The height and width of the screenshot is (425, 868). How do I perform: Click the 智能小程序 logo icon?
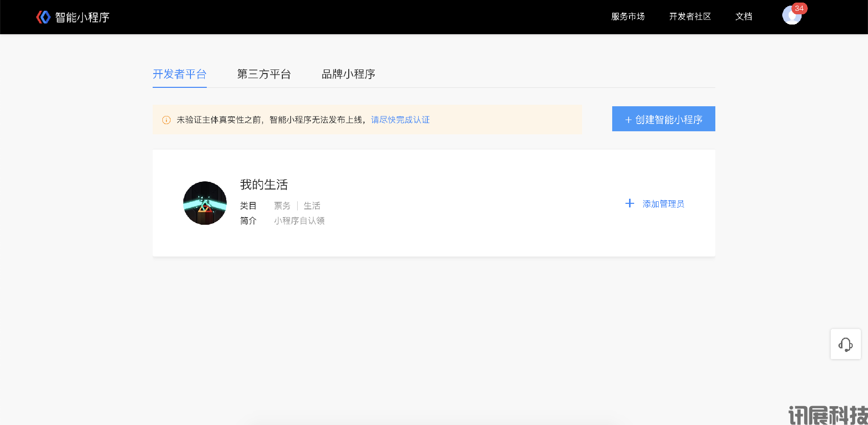tap(43, 17)
